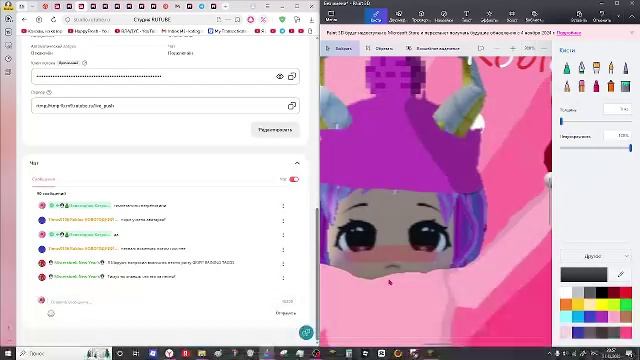This screenshot has height=360, width=640.
Task: Open the Paint 3D Menu button
Action: [x=331, y=16]
